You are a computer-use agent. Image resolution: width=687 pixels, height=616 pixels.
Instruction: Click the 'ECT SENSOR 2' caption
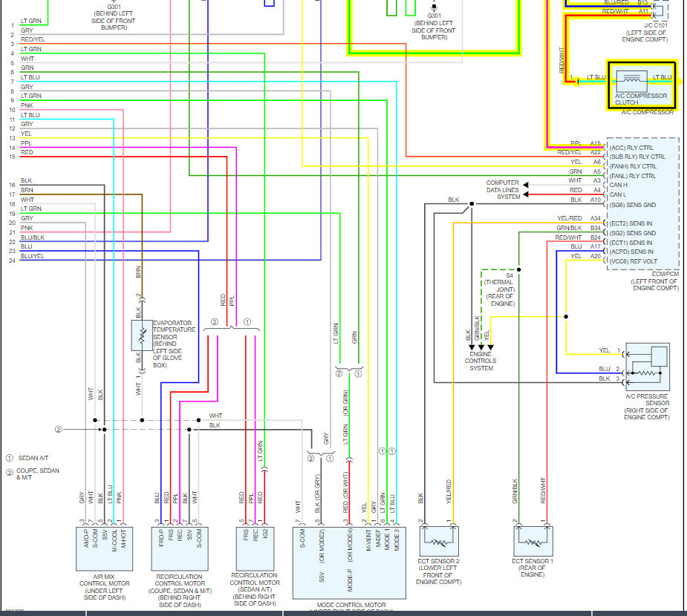click(439, 561)
